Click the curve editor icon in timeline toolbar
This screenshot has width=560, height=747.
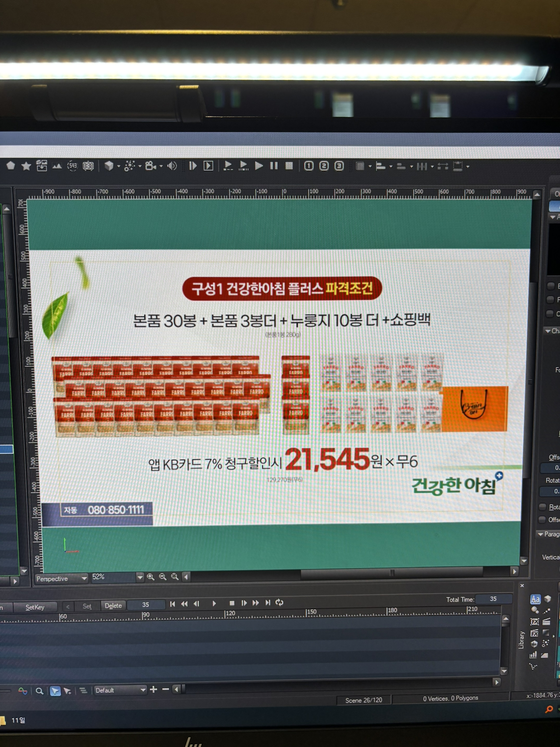(x=23, y=691)
